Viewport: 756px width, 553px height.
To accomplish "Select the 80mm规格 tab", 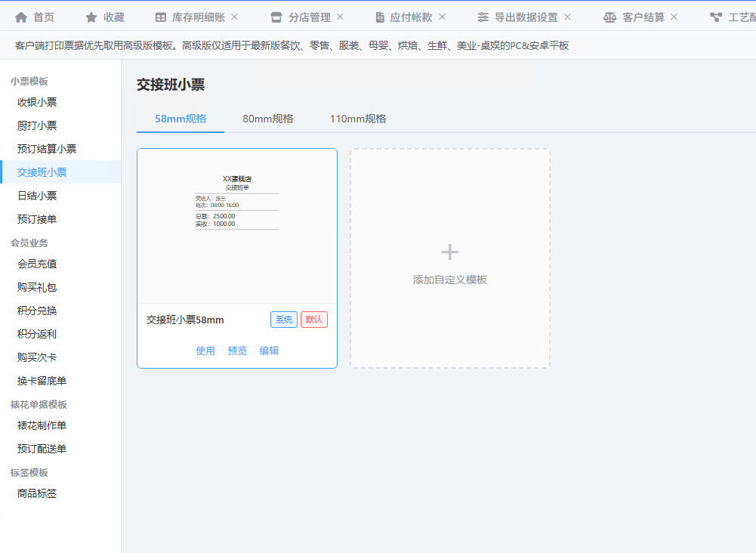I will pos(268,119).
